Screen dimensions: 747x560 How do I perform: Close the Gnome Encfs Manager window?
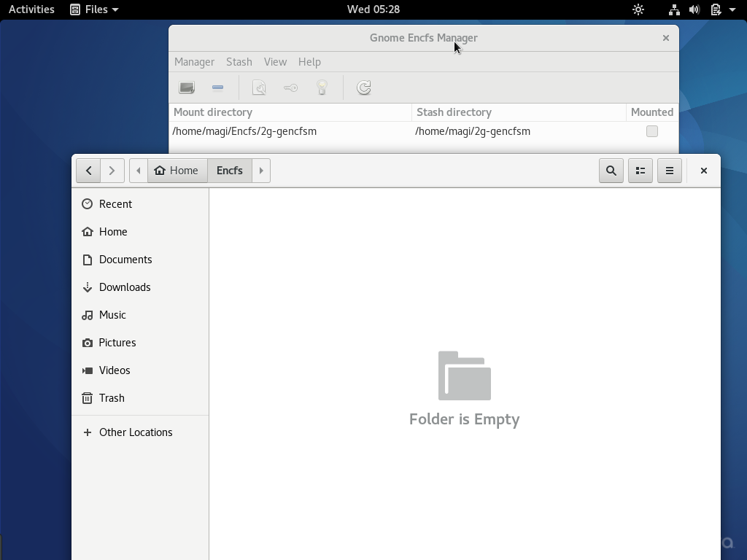pyautogui.click(x=666, y=38)
